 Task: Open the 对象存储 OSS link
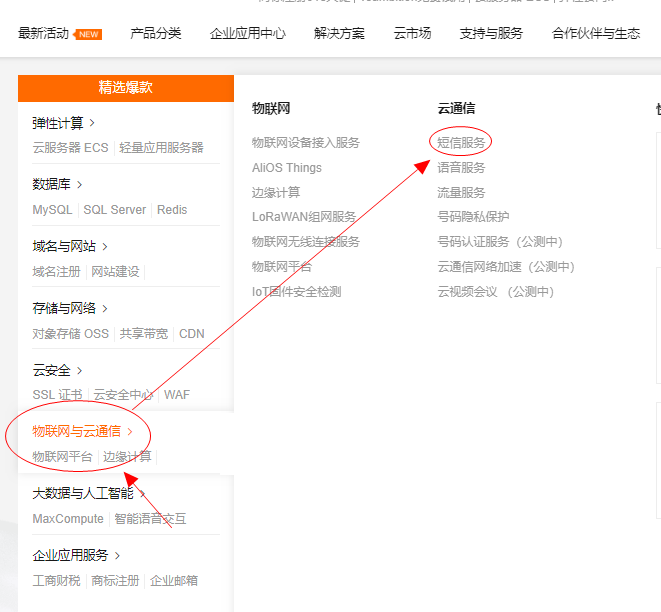(x=70, y=334)
